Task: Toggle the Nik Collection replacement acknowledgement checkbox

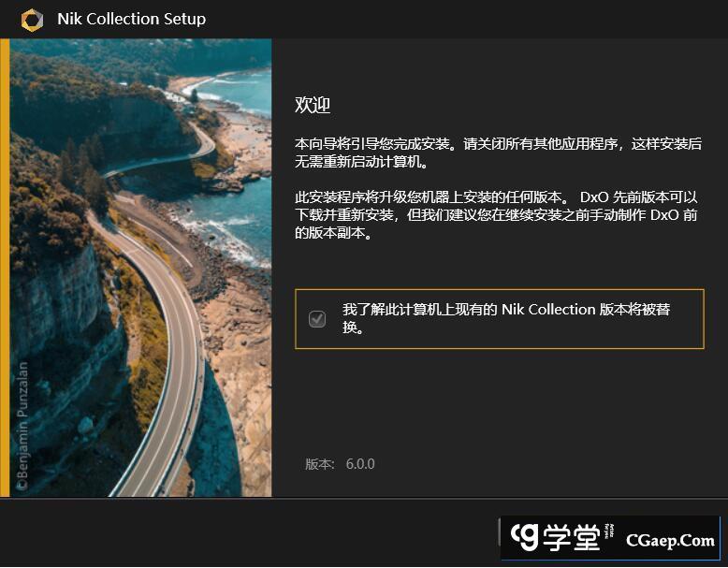Action: point(317,319)
